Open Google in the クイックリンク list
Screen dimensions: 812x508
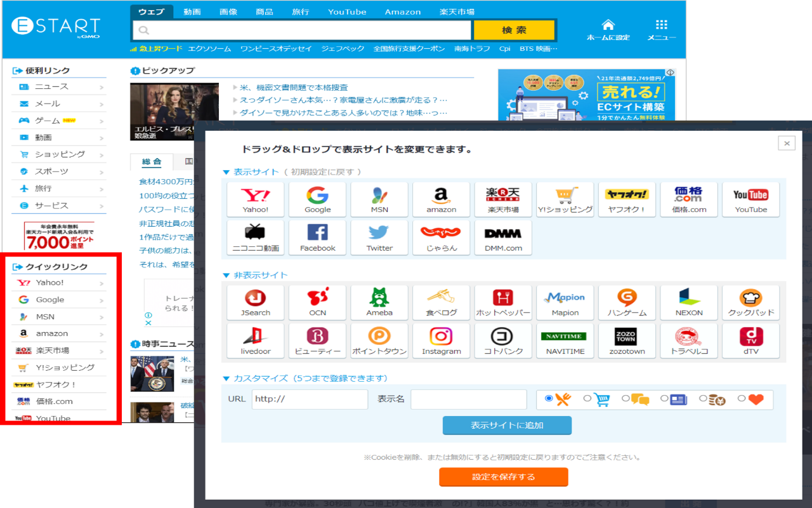[x=58, y=300]
